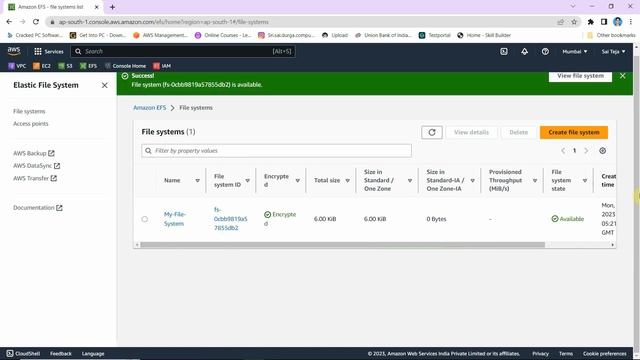Go back in browser history

tap(9, 22)
